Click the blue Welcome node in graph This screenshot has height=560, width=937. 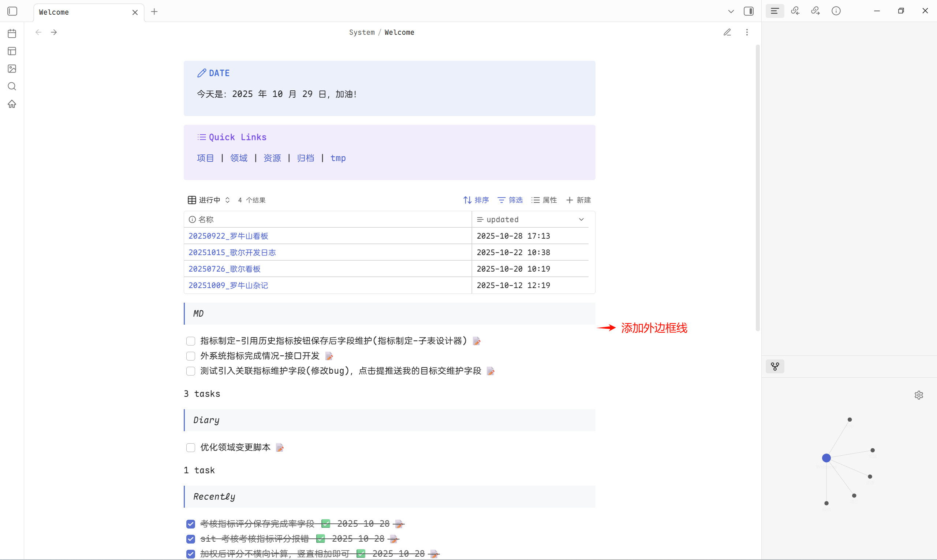826,458
